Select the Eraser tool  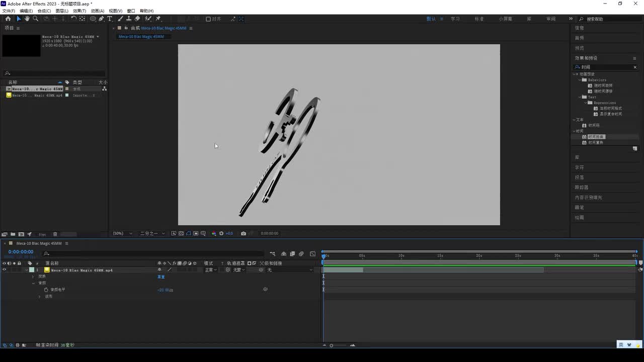click(137, 19)
